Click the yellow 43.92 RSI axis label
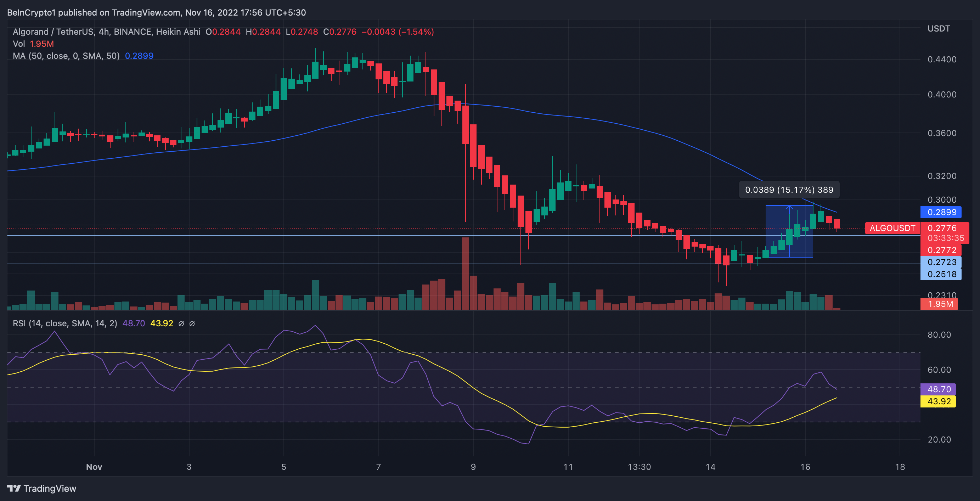Viewport: 980px width, 501px height. click(x=939, y=401)
